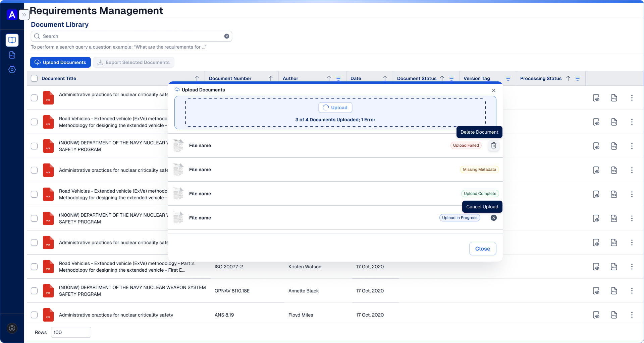
Task: Delete the Upload Failed document
Action: coord(494,145)
